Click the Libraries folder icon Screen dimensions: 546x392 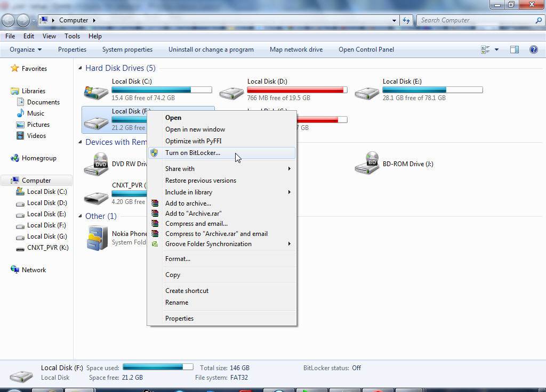[x=14, y=91]
